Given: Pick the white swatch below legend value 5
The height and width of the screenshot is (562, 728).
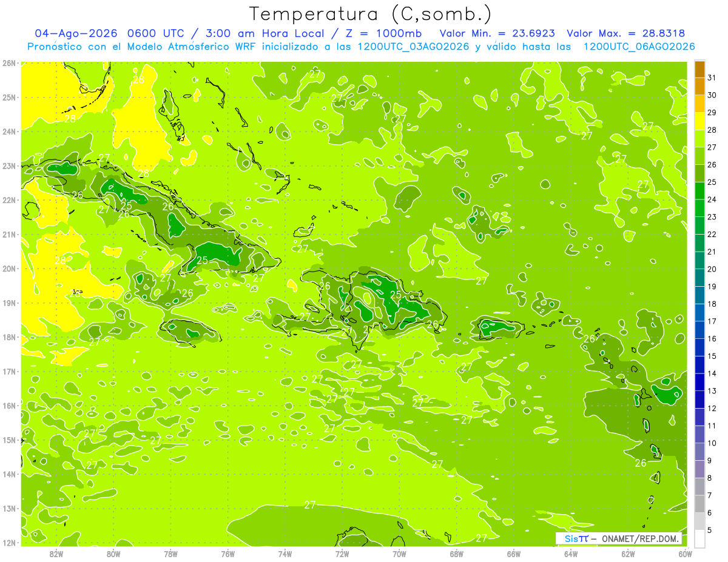Looking at the screenshot, I should pyautogui.click(x=699, y=538).
